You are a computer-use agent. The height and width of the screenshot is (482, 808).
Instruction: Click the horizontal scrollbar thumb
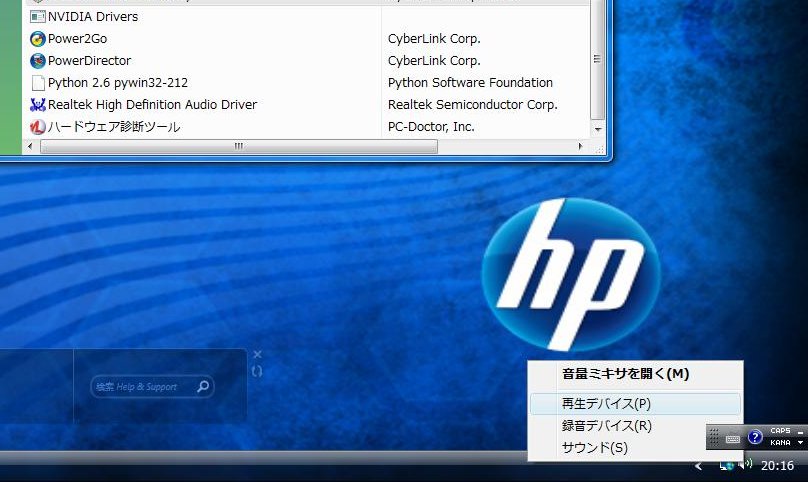click(239, 146)
